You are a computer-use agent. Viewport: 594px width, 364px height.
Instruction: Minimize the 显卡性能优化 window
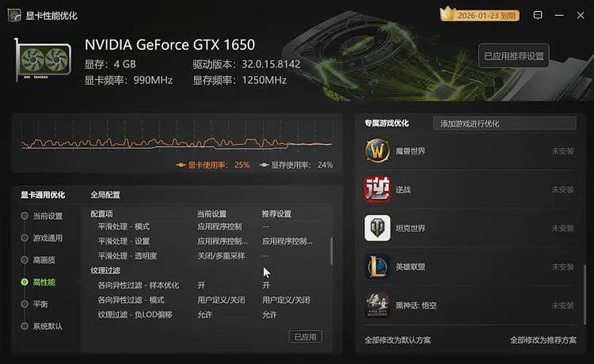point(559,15)
